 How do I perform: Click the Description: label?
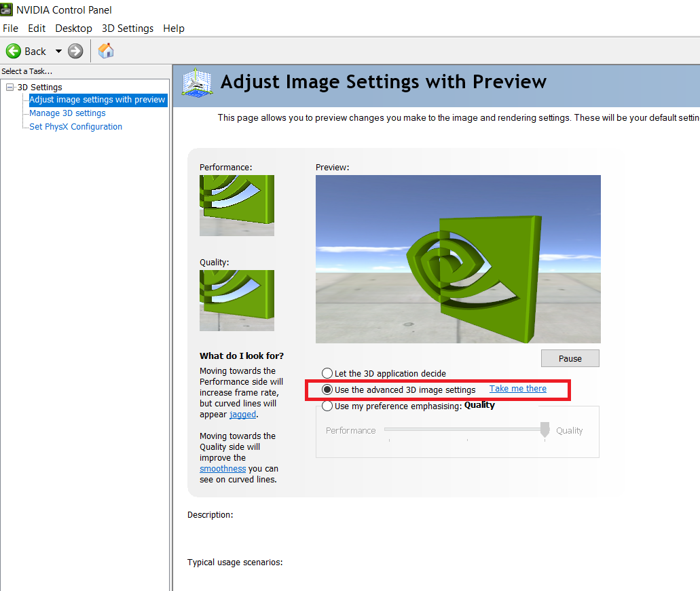pyautogui.click(x=210, y=515)
